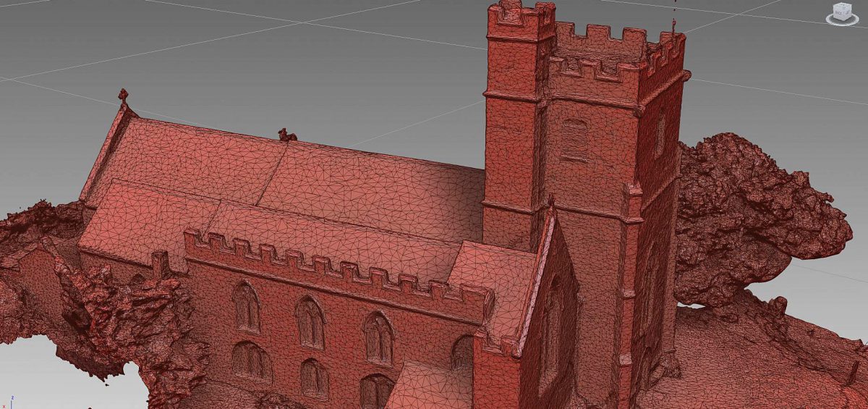Click the crenellated parapet above the arched windows

point(333,269)
